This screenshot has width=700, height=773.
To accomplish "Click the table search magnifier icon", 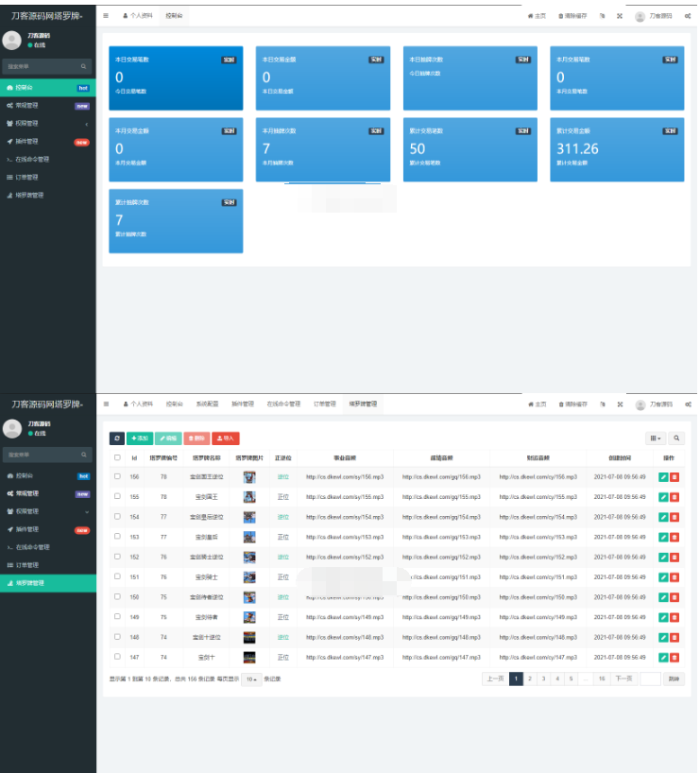I will click(x=676, y=438).
